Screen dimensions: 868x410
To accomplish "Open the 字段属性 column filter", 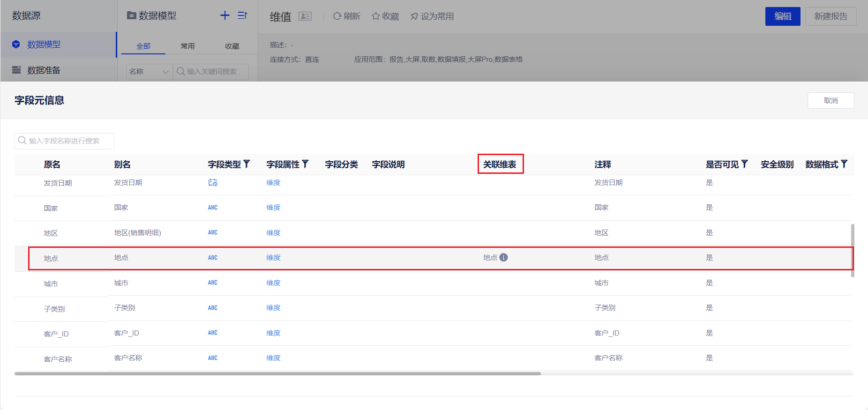I will (x=305, y=164).
